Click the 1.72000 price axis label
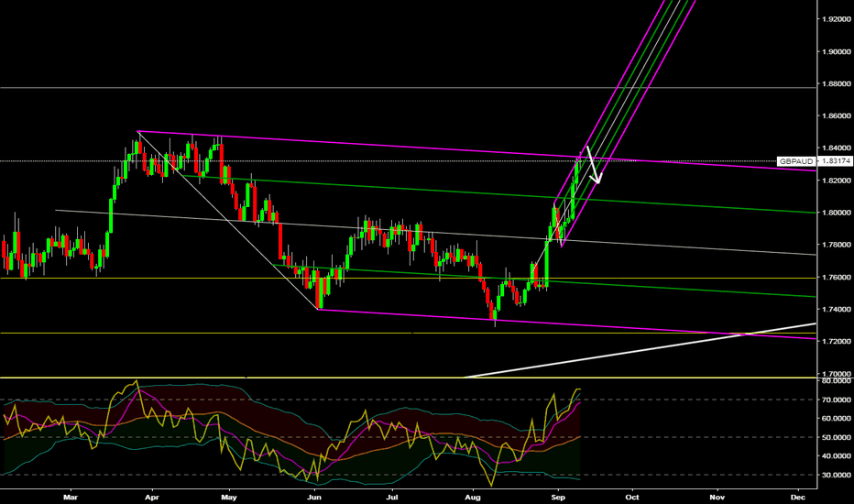The width and height of the screenshot is (854, 504). [x=836, y=342]
